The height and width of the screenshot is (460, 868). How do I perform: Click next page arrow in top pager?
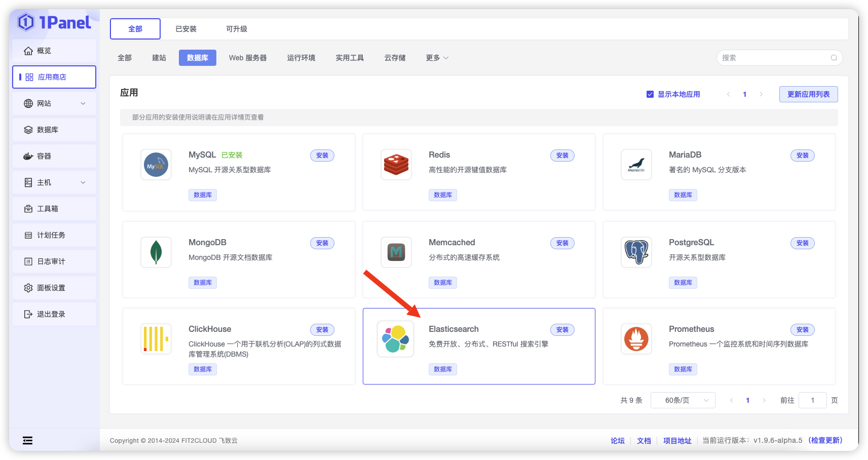click(x=761, y=94)
